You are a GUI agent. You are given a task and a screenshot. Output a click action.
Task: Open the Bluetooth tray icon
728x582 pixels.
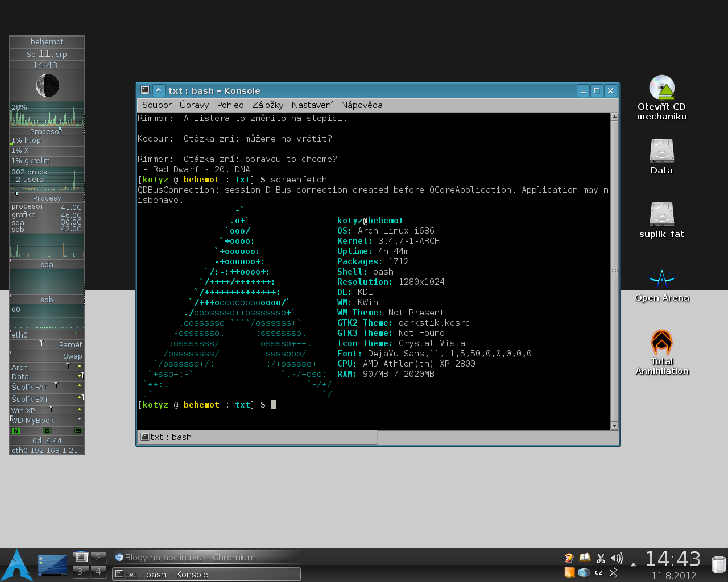614,572
